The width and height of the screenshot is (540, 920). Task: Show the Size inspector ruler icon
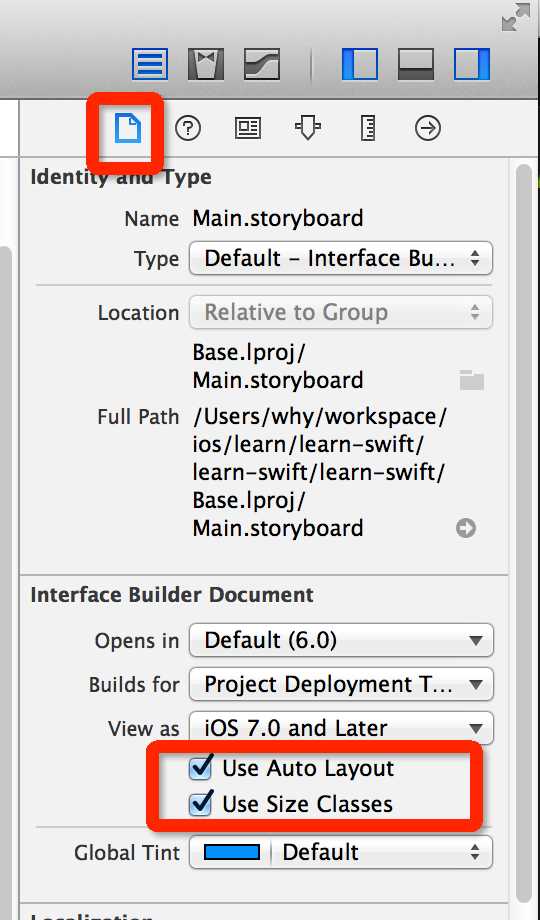(x=367, y=128)
